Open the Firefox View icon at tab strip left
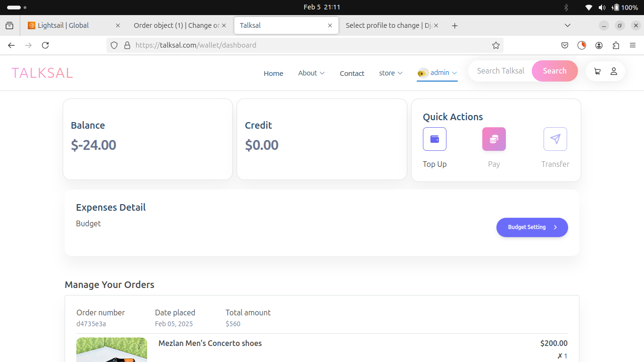This screenshot has width=644, height=362. point(9,25)
